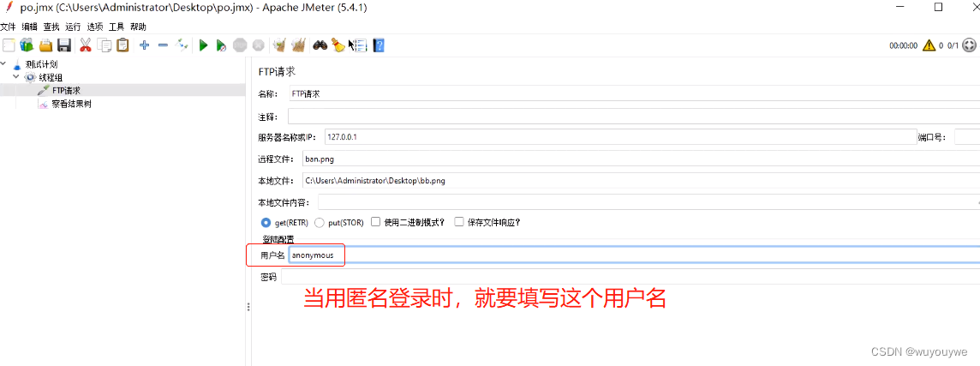Open Help with the question mark icon

[378, 45]
